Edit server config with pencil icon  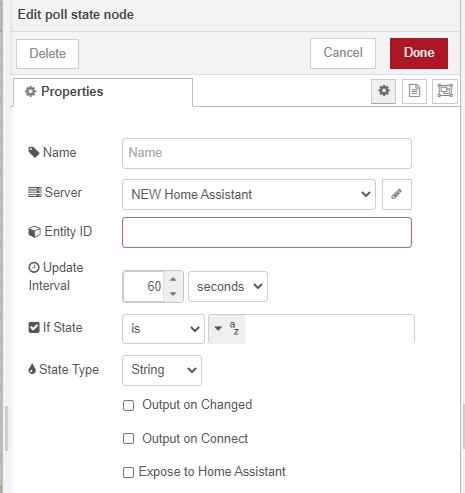[x=397, y=194]
